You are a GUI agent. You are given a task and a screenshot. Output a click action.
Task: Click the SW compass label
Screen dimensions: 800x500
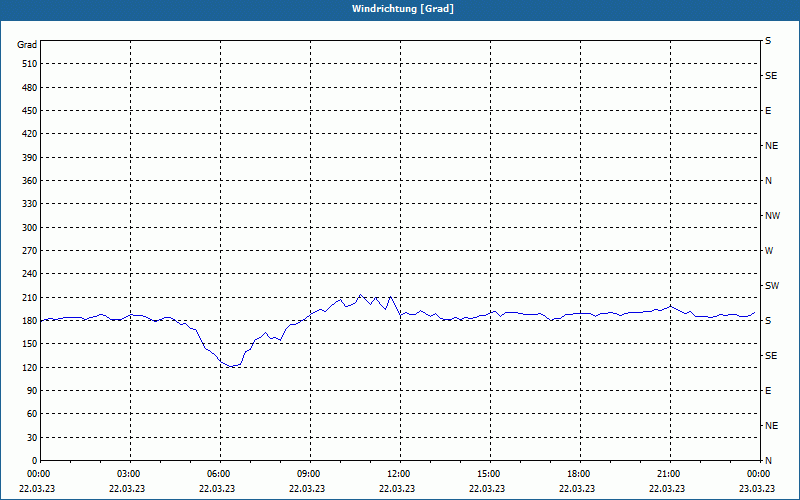(772, 286)
